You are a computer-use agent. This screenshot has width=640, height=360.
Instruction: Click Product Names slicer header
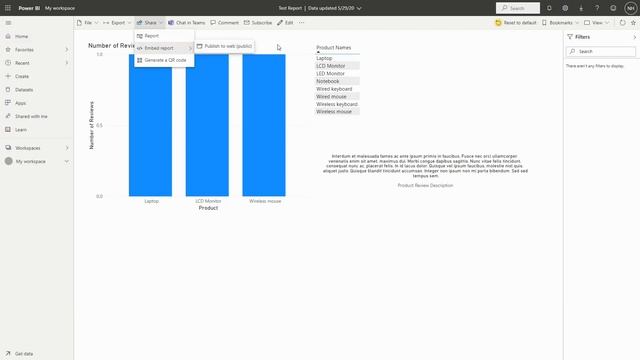(x=333, y=48)
